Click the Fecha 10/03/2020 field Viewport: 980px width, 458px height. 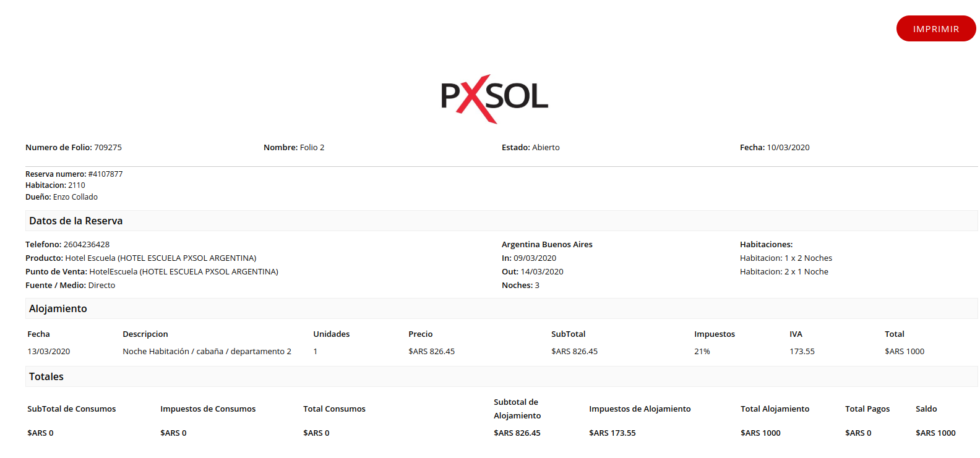[774, 148]
